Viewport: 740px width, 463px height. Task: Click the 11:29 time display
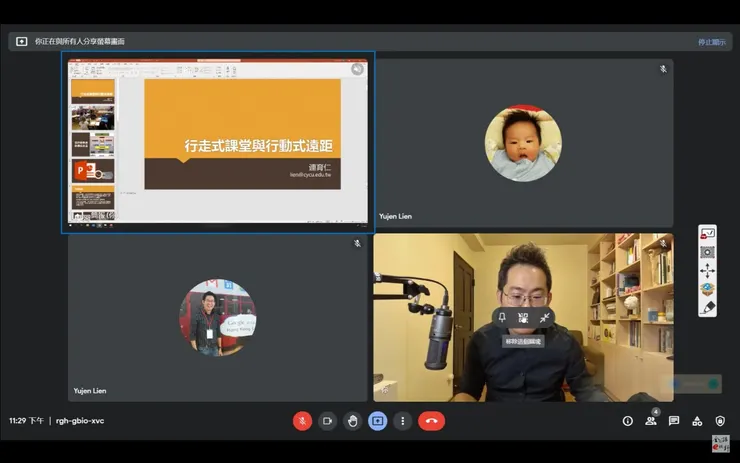[x=26, y=421]
